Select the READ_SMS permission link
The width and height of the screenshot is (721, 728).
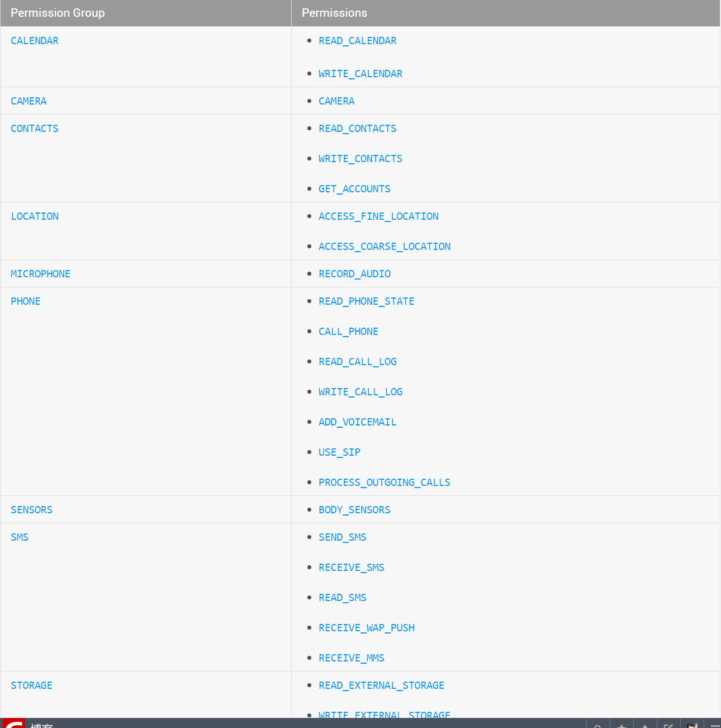coord(343,598)
